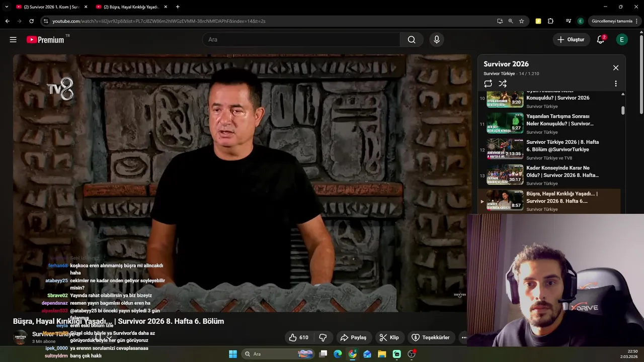Open the Oluştur create button

click(571, 40)
